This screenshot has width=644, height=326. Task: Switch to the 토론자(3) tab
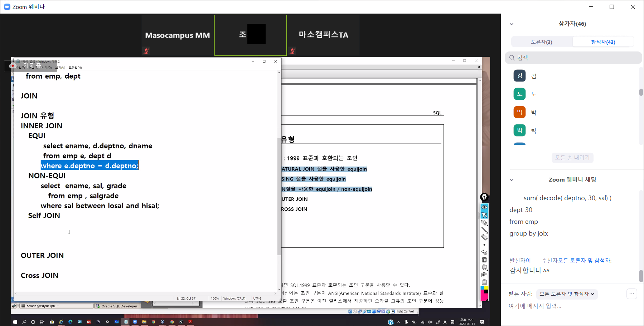[x=541, y=42]
